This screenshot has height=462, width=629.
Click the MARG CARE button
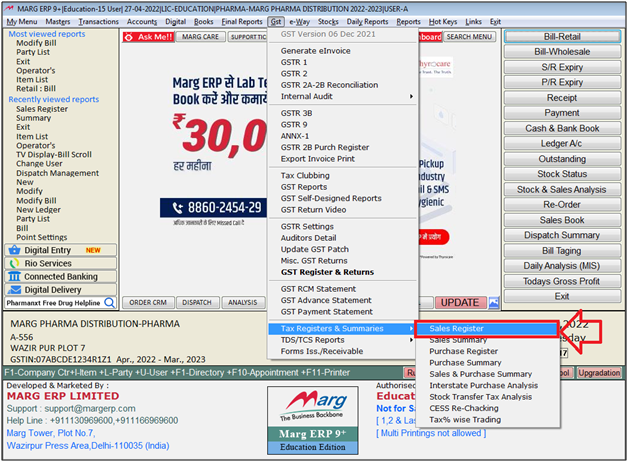200,37
